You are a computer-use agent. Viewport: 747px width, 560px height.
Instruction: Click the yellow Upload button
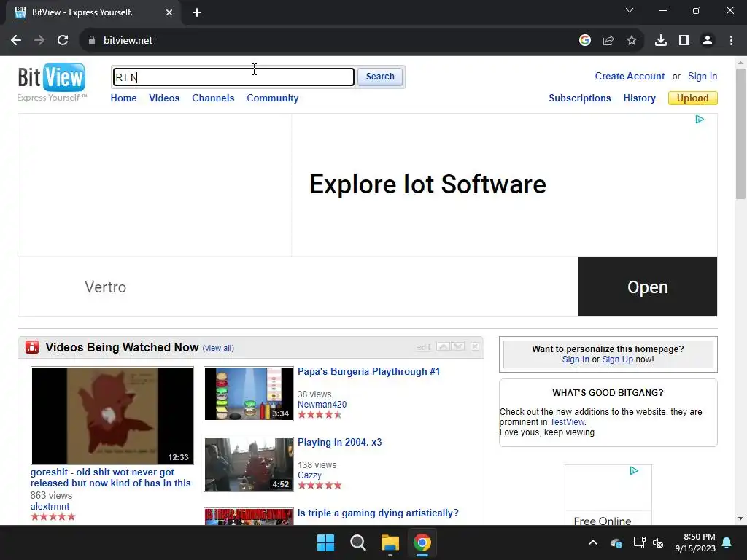[693, 98]
